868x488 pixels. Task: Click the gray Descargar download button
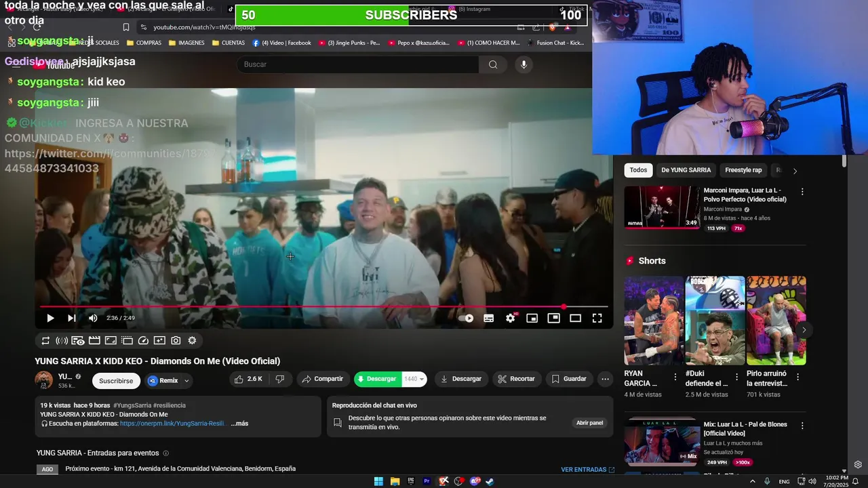click(x=461, y=379)
